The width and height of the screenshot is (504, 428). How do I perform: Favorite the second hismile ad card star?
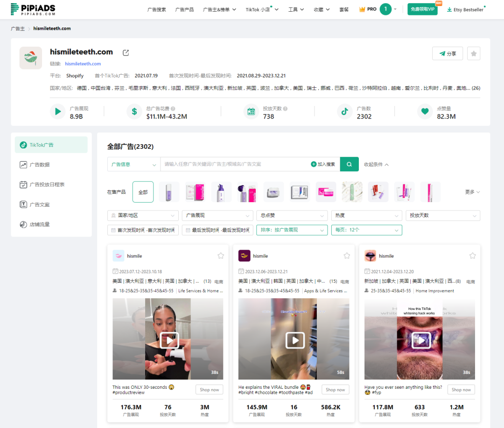(x=346, y=256)
